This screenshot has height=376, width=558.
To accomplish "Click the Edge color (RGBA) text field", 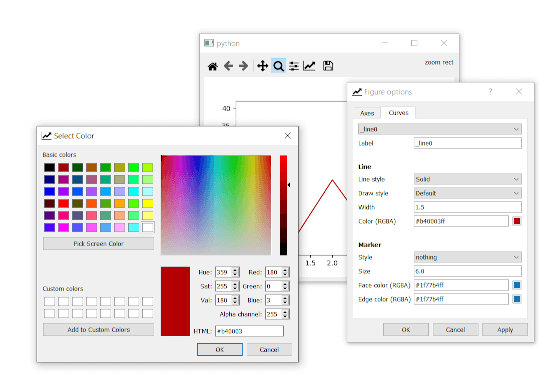I will 461,299.
